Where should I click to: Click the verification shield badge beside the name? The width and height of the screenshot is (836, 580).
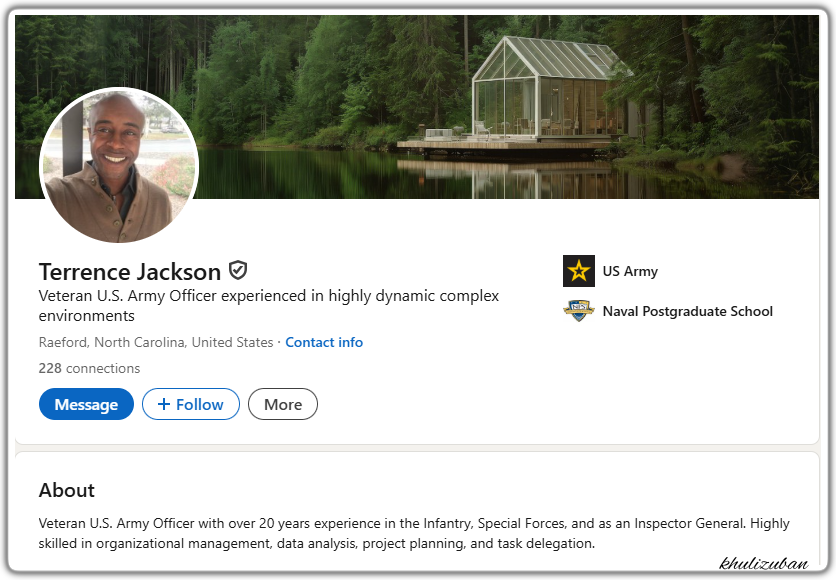pyautogui.click(x=238, y=270)
